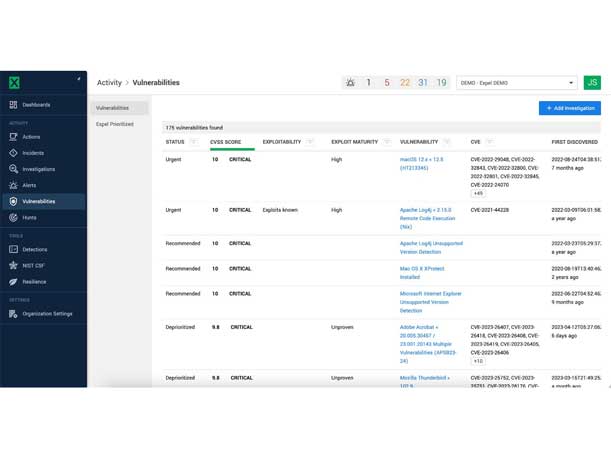Collapse the sidebar with the arrow toggle
Viewport: 611px width, 458px height.
pos(78,78)
